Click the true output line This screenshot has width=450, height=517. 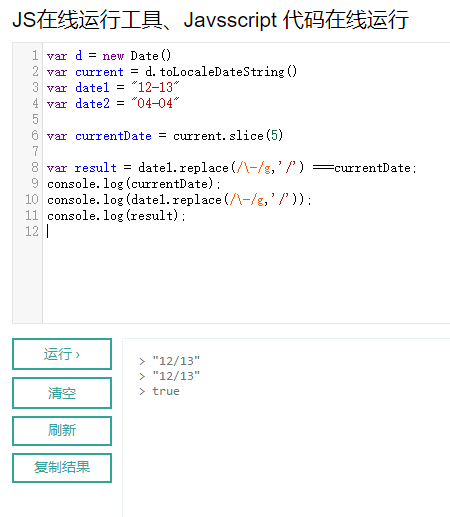166,391
